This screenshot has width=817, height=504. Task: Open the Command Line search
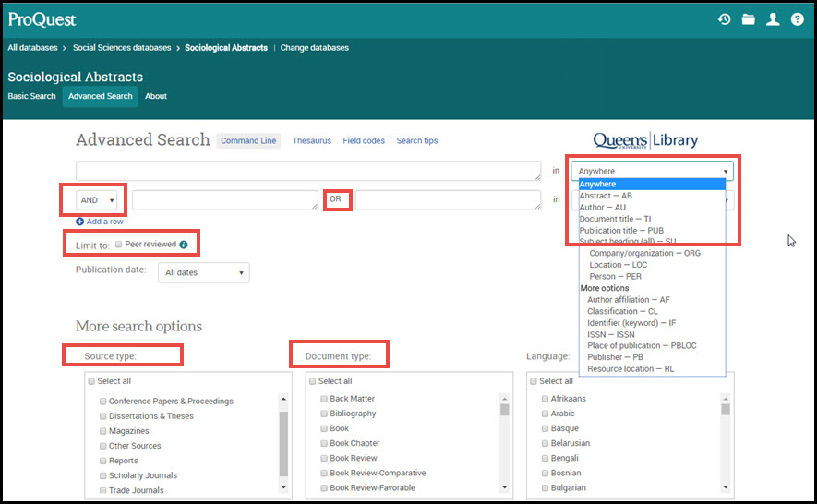click(x=248, y=140)
